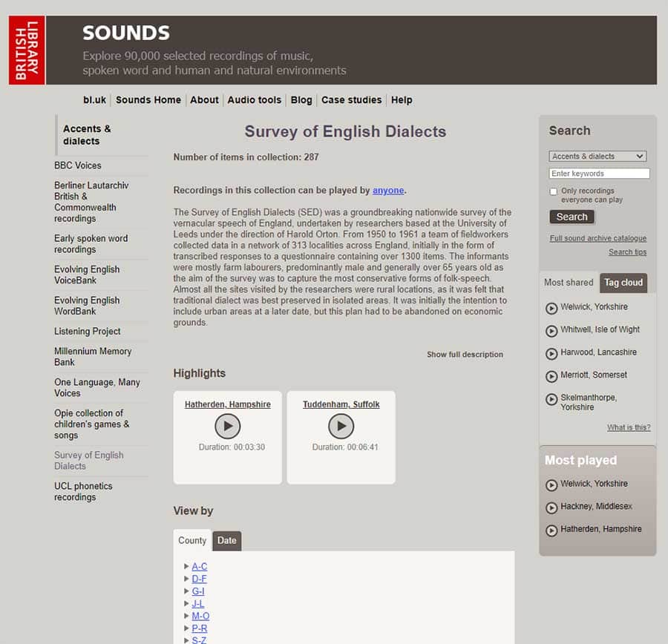Click play icon beside Welwick in Most played

(551, 485)
